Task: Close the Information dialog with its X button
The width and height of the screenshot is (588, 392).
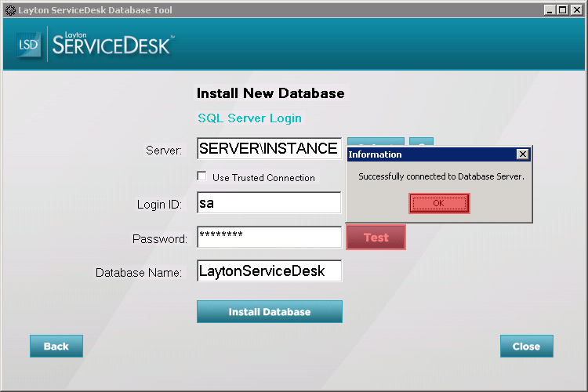Action: [x=522, y=154]
